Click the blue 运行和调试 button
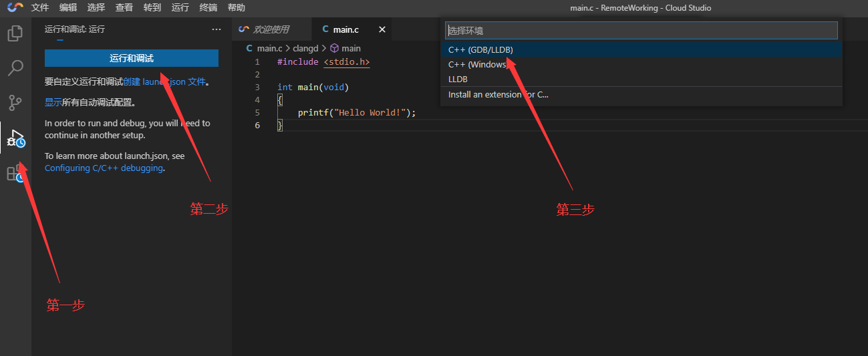Image resolution: width=868 pixels, height=356 pixels. pyautogui.click(x=132, y=59)
